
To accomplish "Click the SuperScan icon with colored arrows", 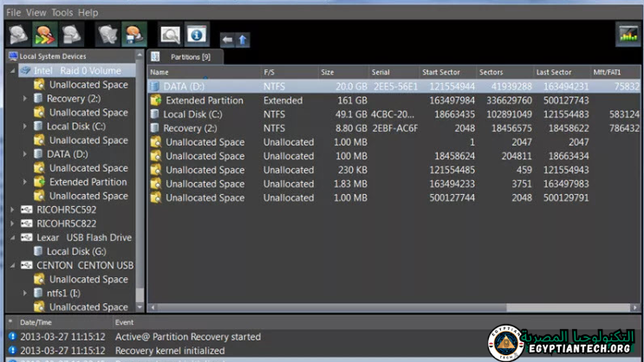I will (45, 35).
